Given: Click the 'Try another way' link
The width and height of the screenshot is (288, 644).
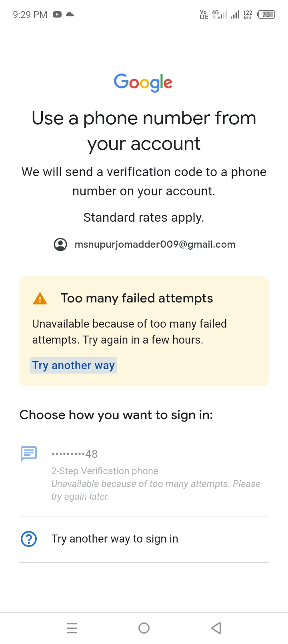Looking at the screenshot, I should tap(74, 366).
